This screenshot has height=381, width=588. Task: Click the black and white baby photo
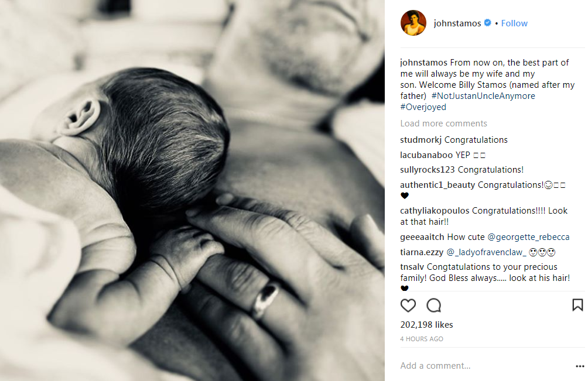click(192, 190)
